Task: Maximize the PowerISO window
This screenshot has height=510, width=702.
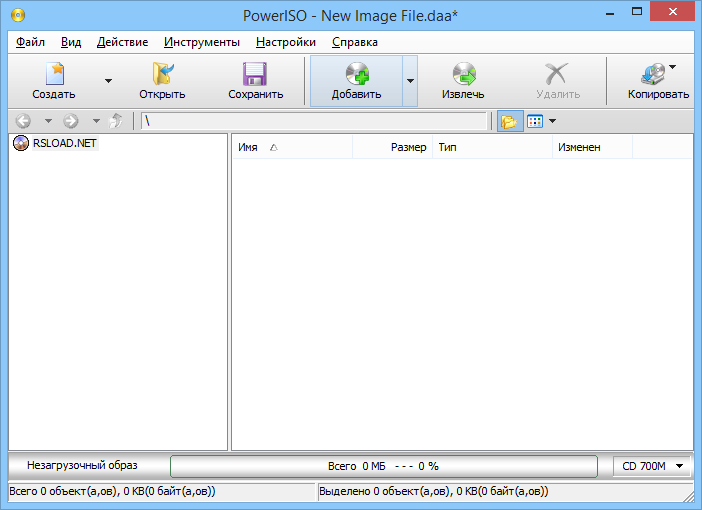Action: [x=637, y=12]
